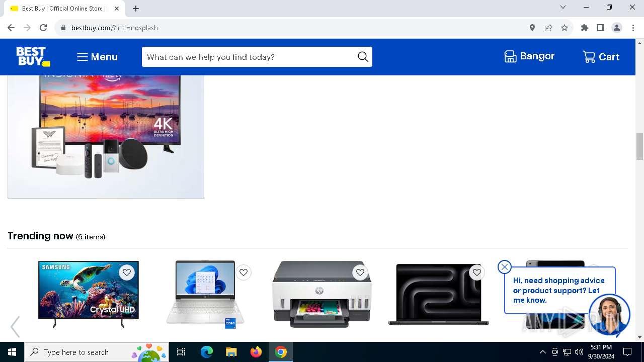Open the Bangor store locator
Screen dimensions: 644x362
coord(529,56)
